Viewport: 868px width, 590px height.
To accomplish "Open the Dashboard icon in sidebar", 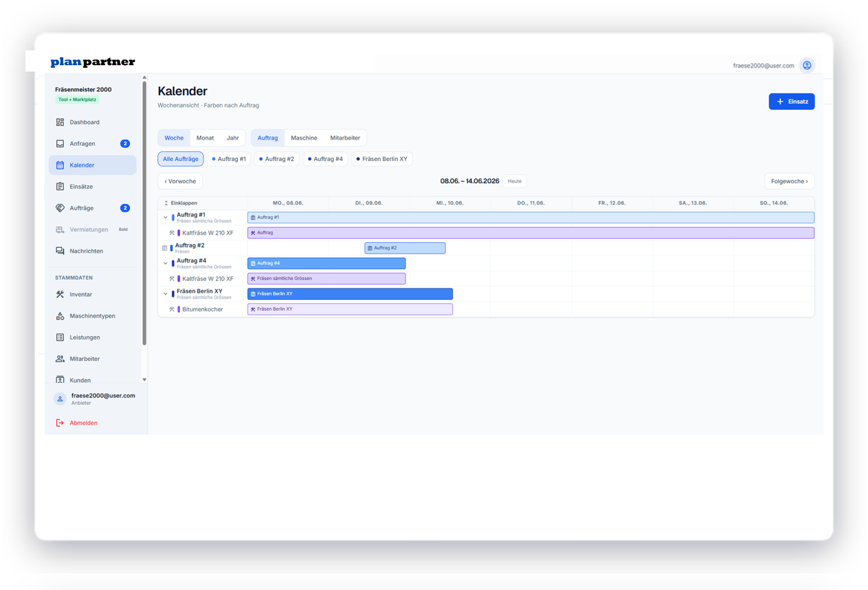I will tap(60, 122).
